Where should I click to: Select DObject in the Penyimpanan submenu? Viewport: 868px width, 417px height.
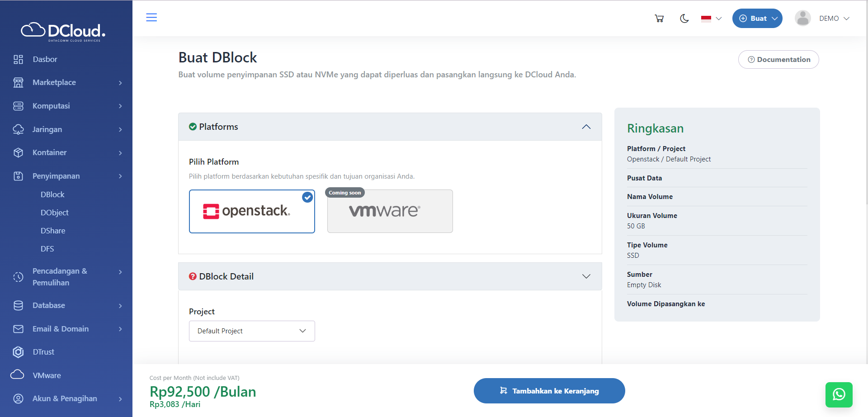click(54, 212)
